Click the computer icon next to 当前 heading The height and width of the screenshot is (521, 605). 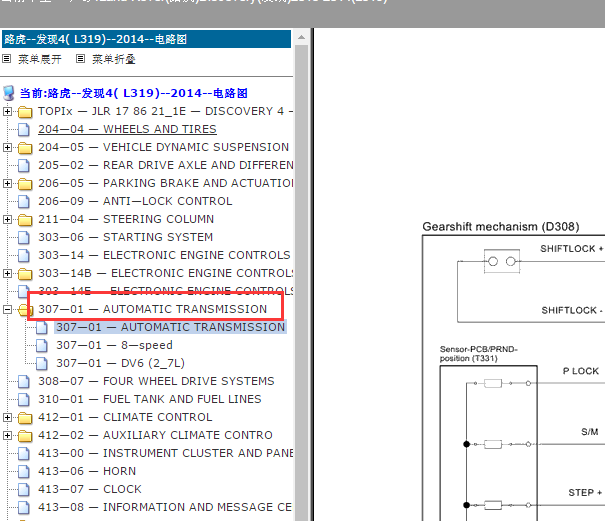[9, 93]
